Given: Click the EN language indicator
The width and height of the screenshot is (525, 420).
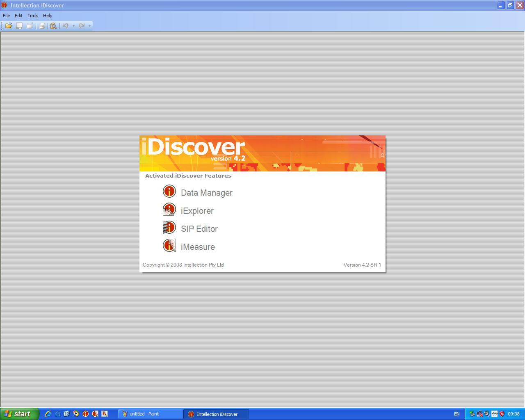Looking at the screenshot, I should click(x=457, y=414).
